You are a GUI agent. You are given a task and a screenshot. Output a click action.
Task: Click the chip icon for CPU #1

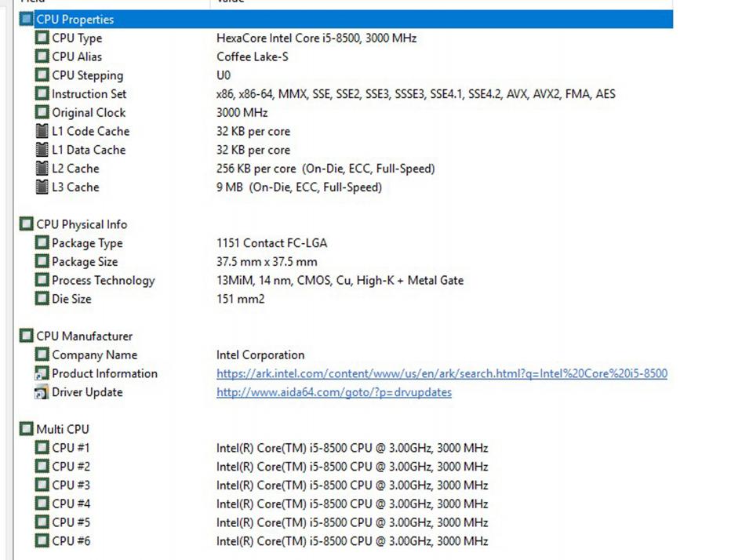pyautogui.click(x=42, y=448)
